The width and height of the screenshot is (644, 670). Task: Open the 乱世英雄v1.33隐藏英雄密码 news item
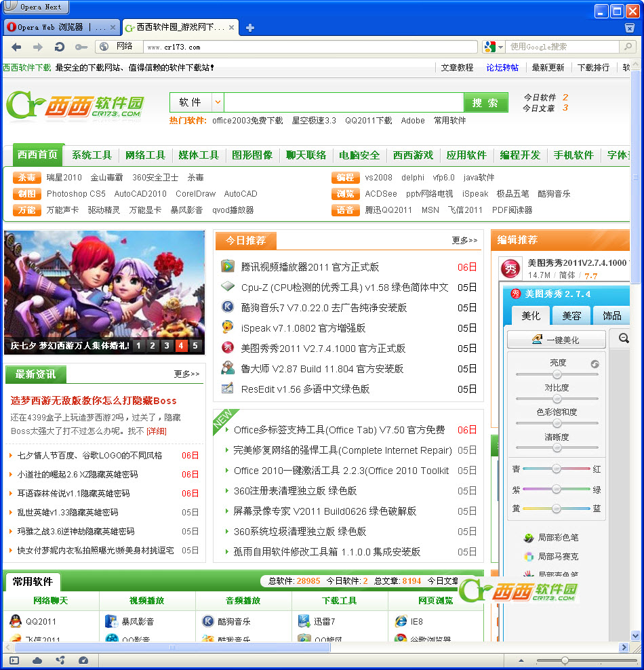click(x=68, y=512)
